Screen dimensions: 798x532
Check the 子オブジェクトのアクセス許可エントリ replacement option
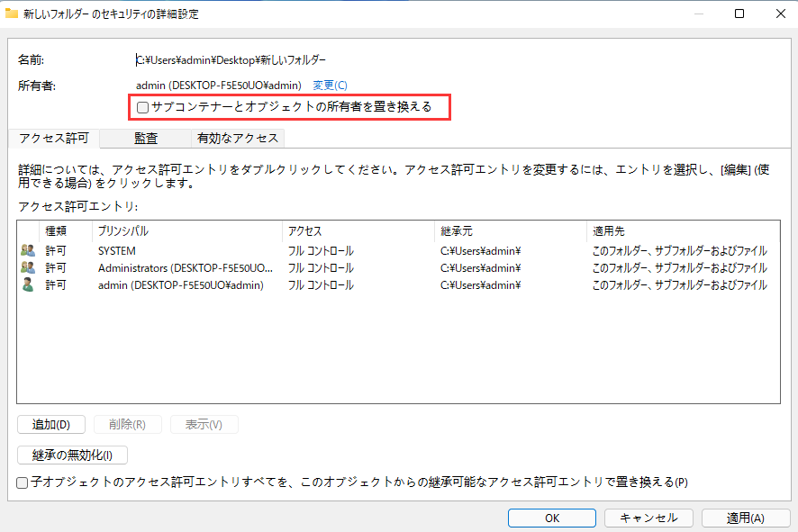[21, 482]
